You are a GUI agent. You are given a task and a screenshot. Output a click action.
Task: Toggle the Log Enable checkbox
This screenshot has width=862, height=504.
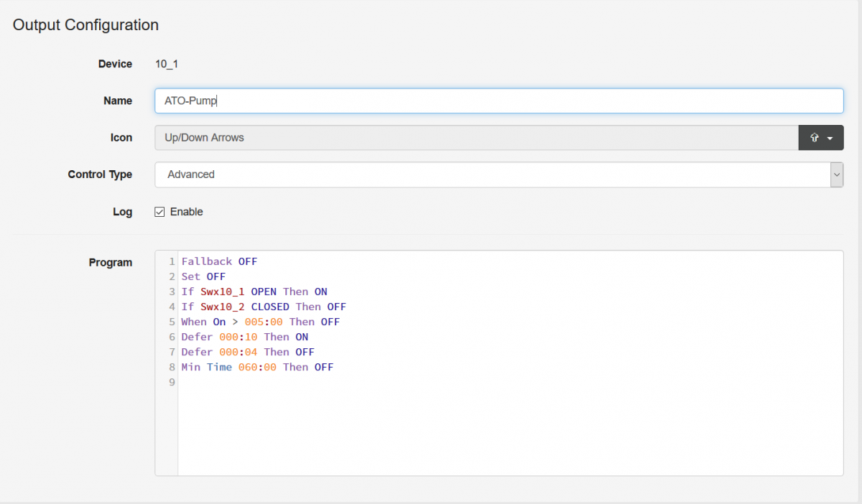coord(160,212)
